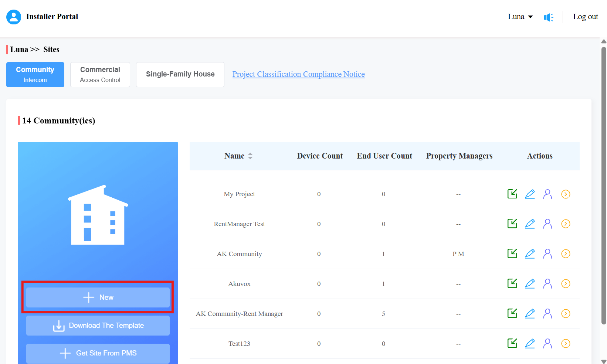The height and width of the screenshot is (364, 607).
Task: Enter Akuvox via circled arrow icon
Action: 566,284
